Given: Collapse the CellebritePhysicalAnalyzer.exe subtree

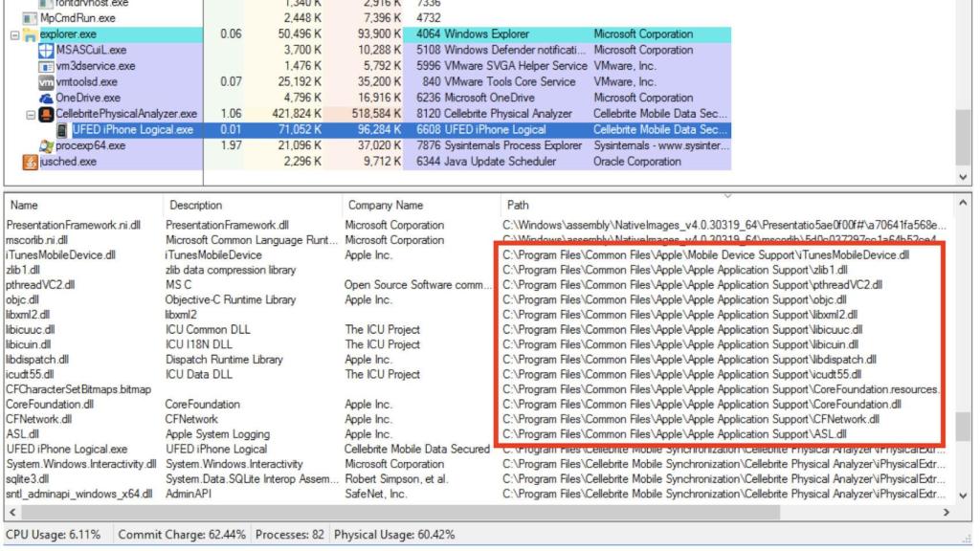Looking at the screenshot, I should 31,114.
